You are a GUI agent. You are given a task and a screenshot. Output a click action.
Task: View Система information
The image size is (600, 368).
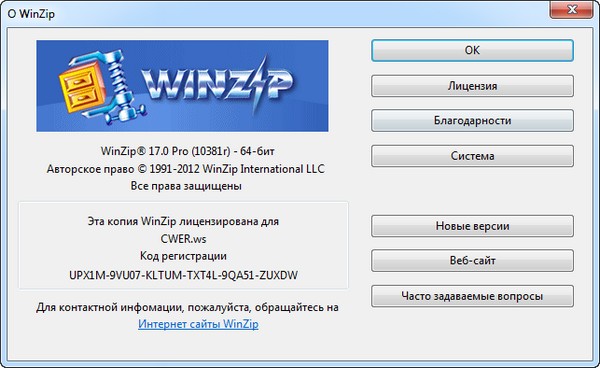click(472, 156)
